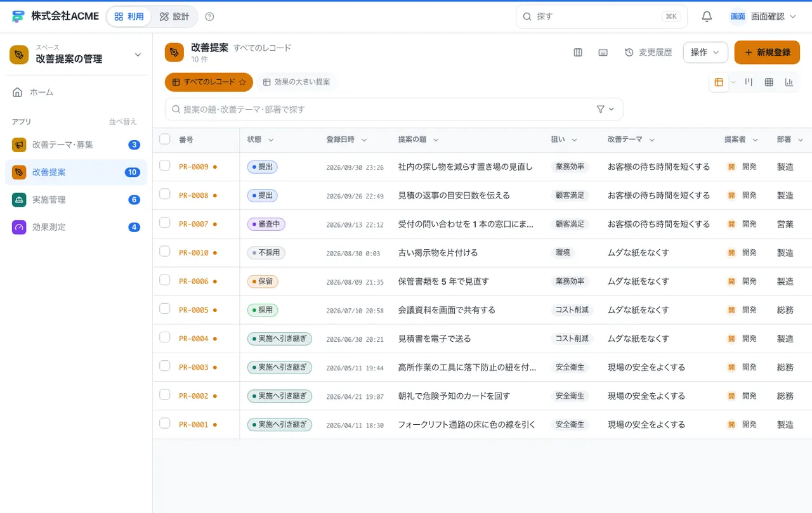
Task: Click the 見積書を電子で送る title cell
Action: [435, 339]
